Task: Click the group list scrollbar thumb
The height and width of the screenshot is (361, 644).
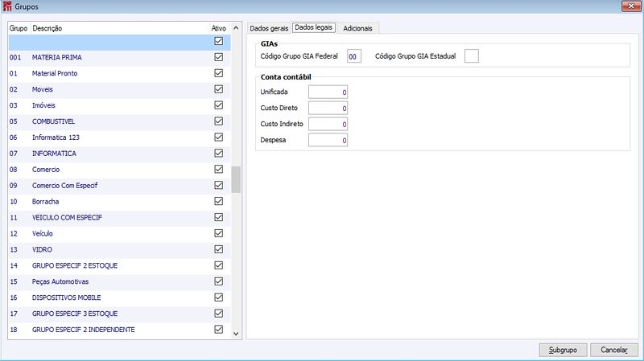Action: tap(236, 179)
